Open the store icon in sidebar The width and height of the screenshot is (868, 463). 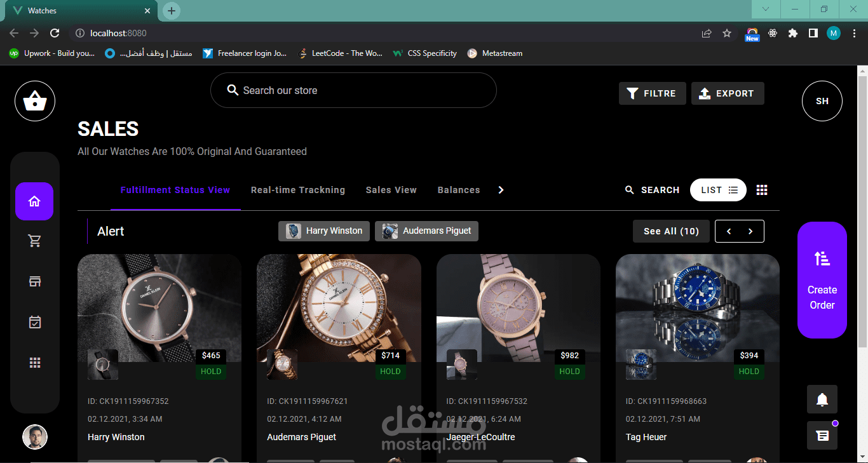[35, 281]
